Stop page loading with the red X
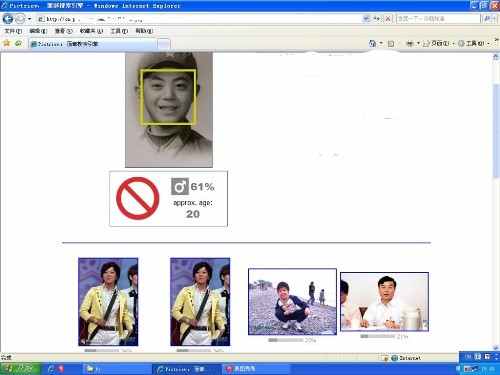 click(x=388, y=19)
